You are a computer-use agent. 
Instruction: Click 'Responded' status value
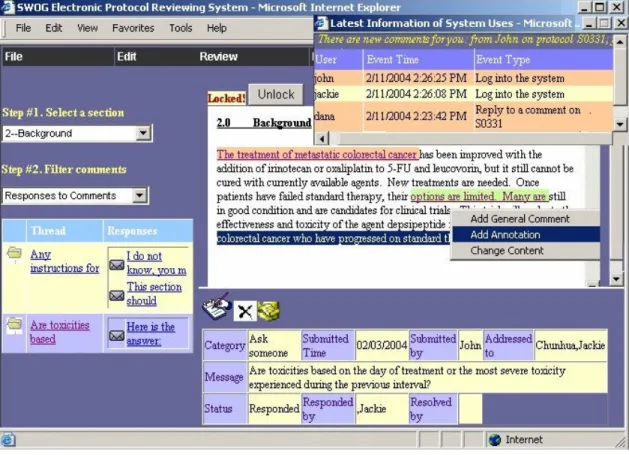click(x=274, y=409)
